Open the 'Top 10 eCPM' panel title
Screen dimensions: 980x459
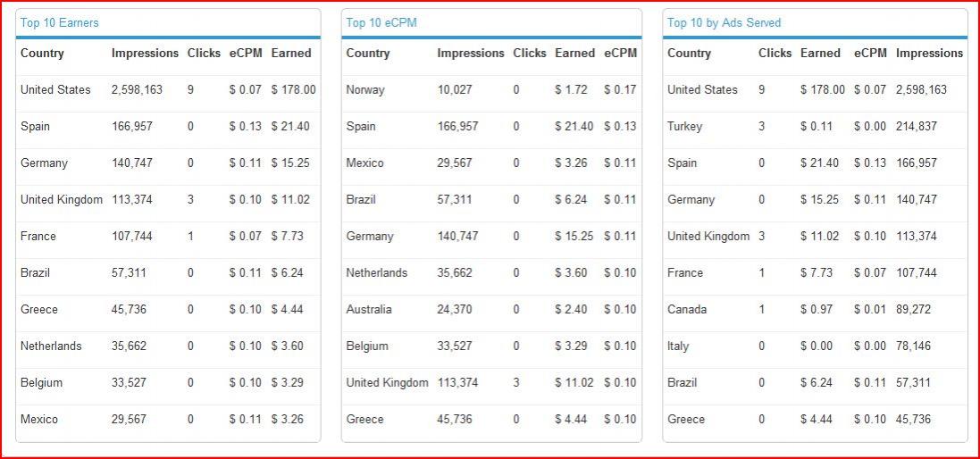(381, 22)
